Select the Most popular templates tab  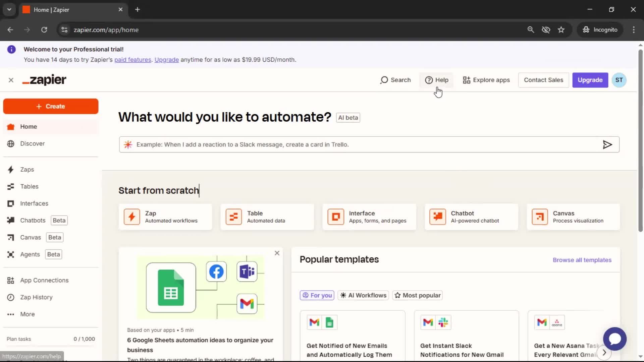[x=418, y=295]
